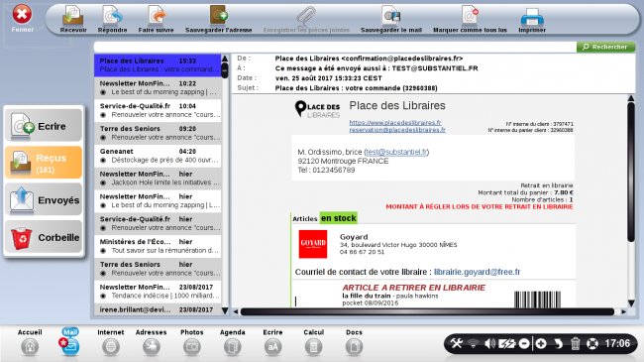Click mail list scroll up arrow

(225, 59)
